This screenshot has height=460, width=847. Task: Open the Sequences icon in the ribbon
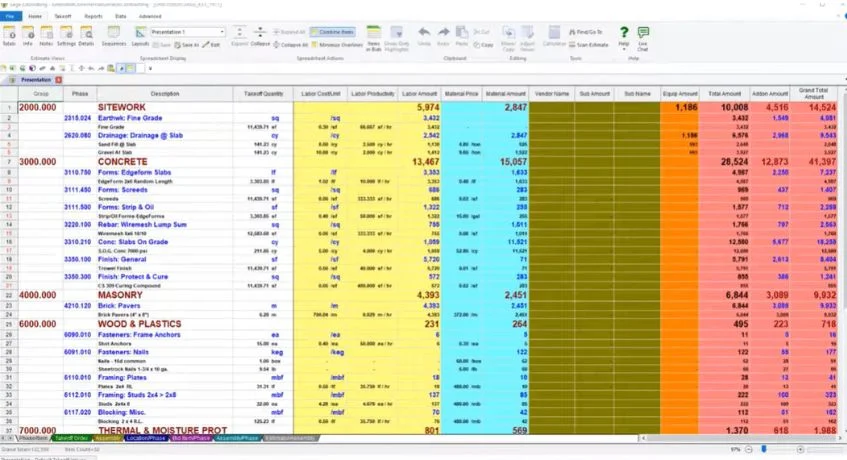click(x=114, y=36)
